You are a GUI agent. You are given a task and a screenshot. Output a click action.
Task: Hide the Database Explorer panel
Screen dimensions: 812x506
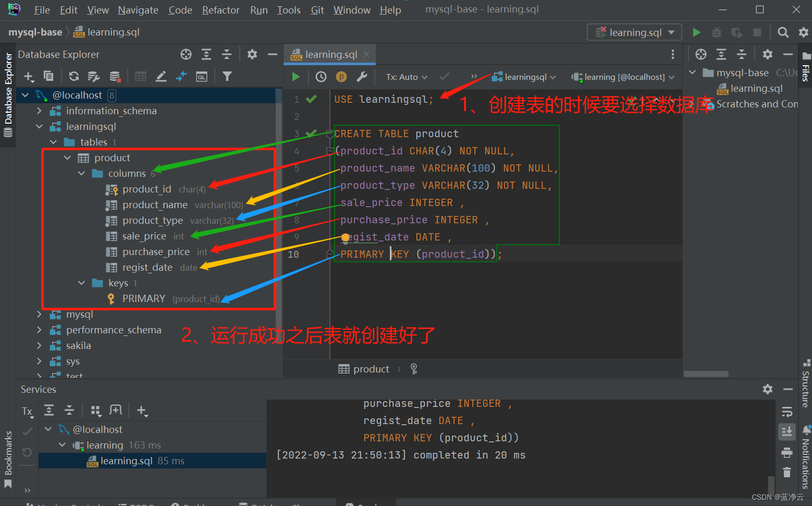272,54
